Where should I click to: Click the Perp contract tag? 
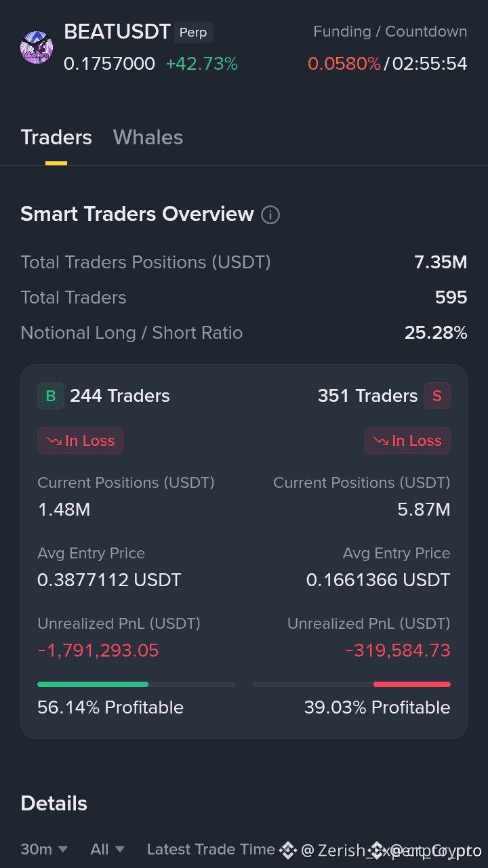tap(193, 33)
